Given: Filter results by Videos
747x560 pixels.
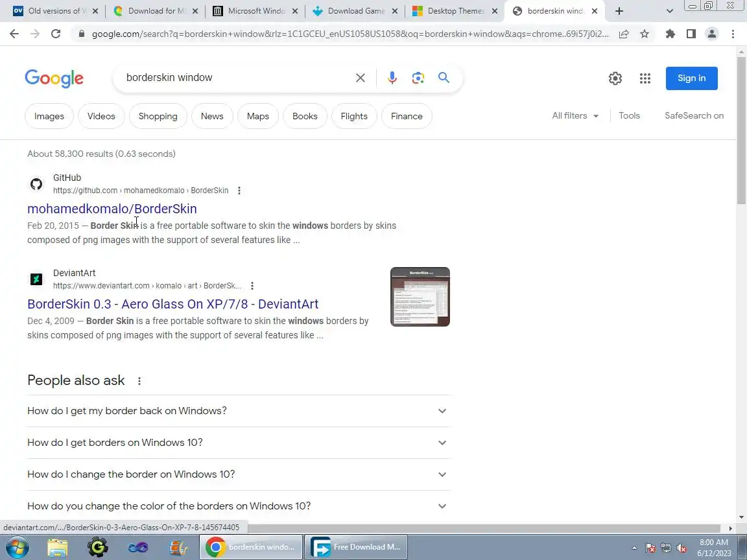Looking at the screenshot, I should point(101,116).
